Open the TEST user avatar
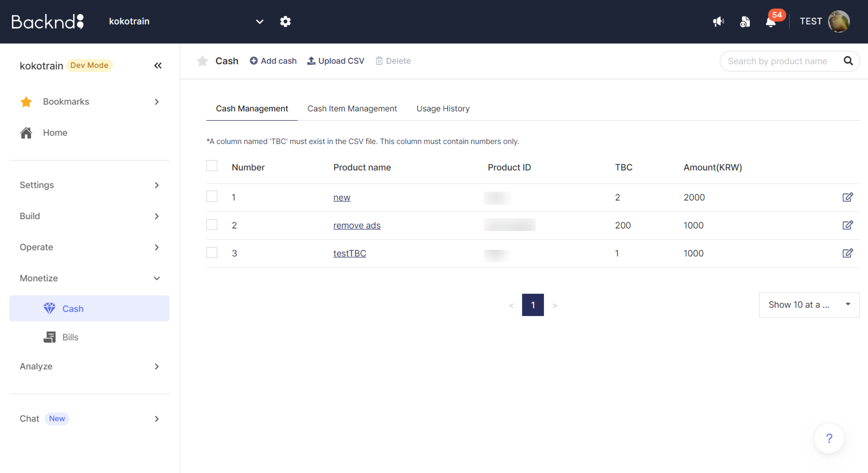This screenshot has width=868, height=473. (839, 21)
